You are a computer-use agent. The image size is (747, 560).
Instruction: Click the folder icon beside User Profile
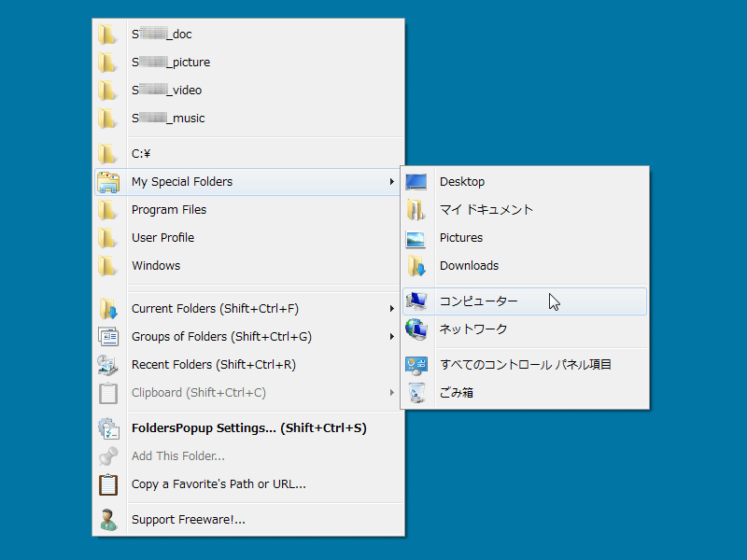107,238
